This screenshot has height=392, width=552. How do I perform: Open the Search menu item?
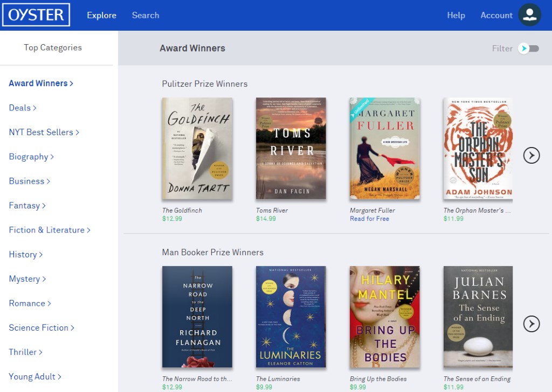(146, 15)
